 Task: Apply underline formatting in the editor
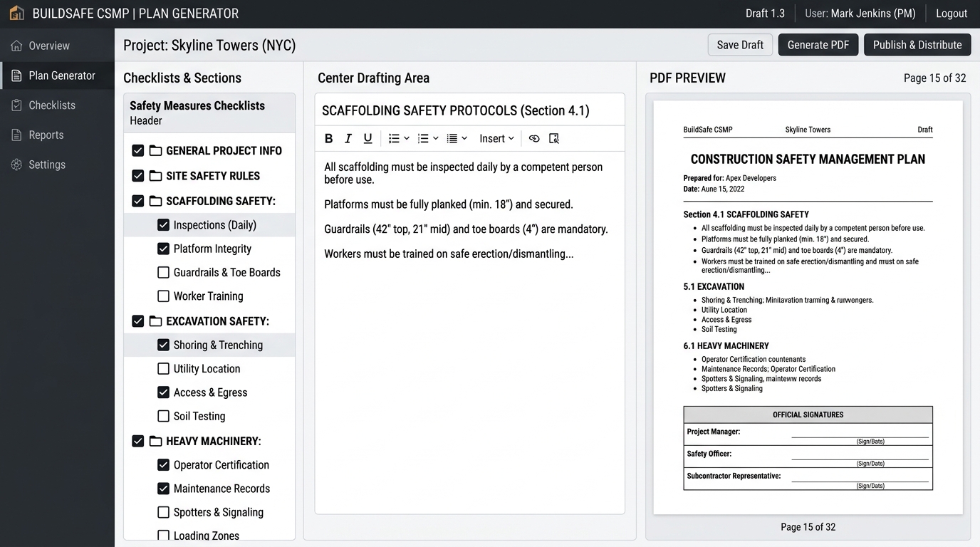367,139
